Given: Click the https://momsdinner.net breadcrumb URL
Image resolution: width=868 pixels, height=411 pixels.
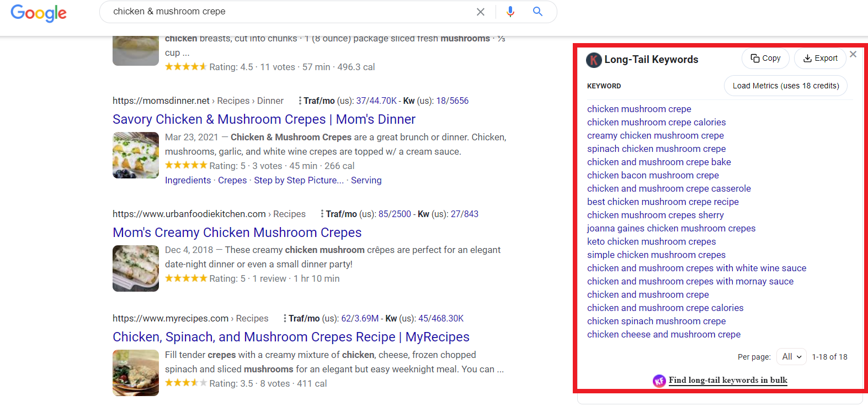Looking at the screenshot, I should 161,101.
